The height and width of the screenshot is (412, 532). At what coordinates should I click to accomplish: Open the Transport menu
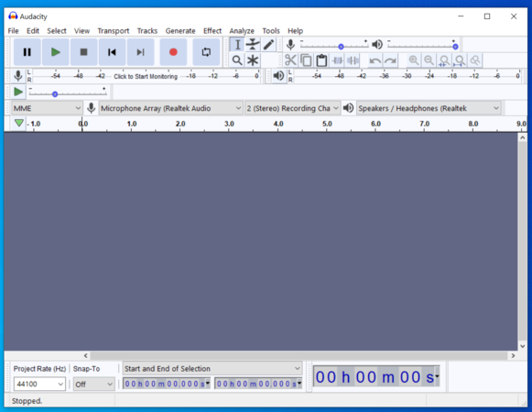[x=114, y=31]
